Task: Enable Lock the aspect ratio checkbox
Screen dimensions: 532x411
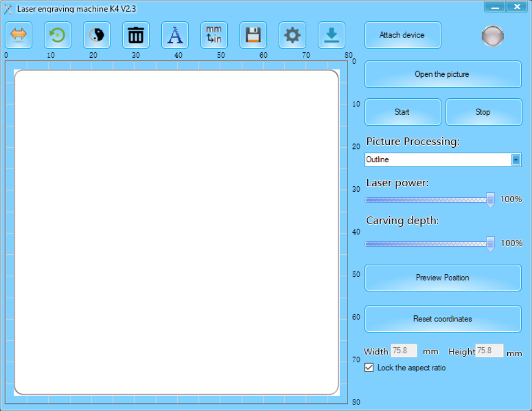Action: tap(369, 368)
